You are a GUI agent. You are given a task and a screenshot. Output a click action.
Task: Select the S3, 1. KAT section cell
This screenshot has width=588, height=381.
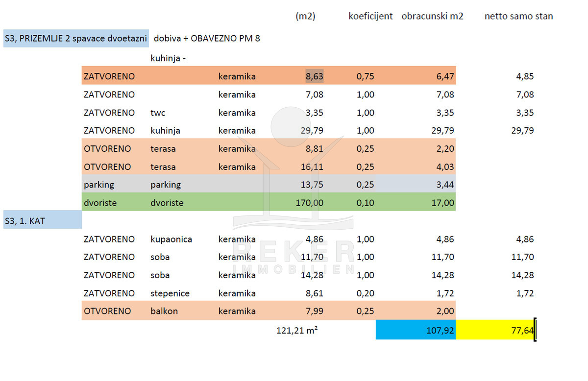42,221
